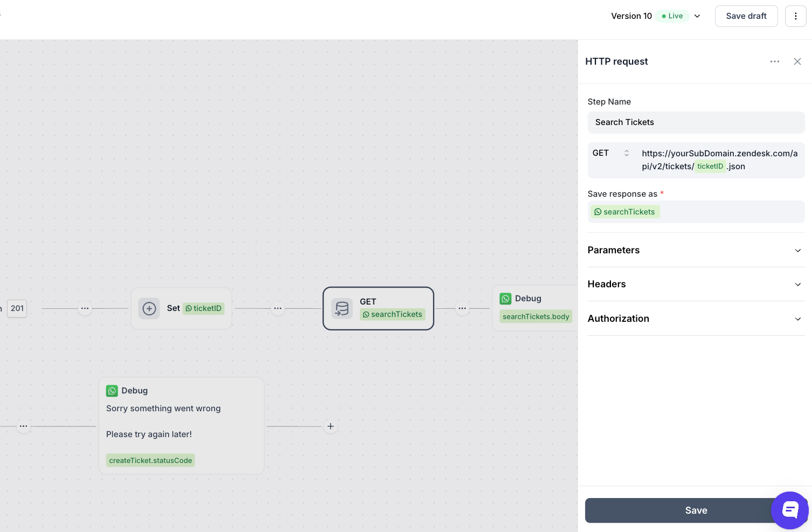
Task: Click the createTicket.statusCode variable chip
Action: (150, 460)
